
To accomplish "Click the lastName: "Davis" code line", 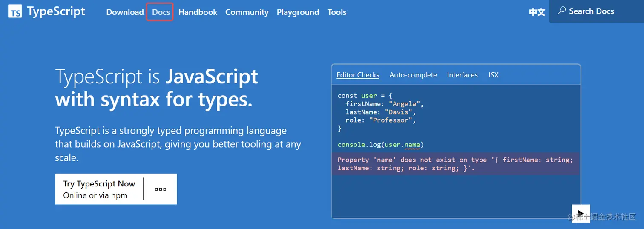I will [380, 112].
